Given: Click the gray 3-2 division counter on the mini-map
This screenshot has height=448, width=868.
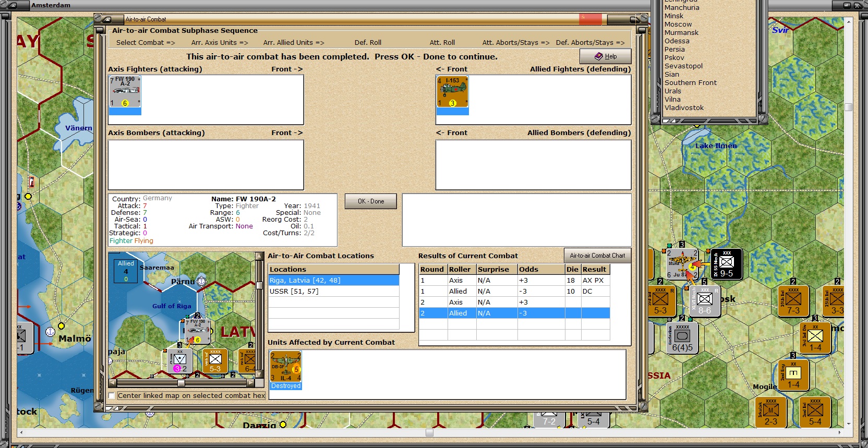Looking at the screenshot, I should (180, 361).
